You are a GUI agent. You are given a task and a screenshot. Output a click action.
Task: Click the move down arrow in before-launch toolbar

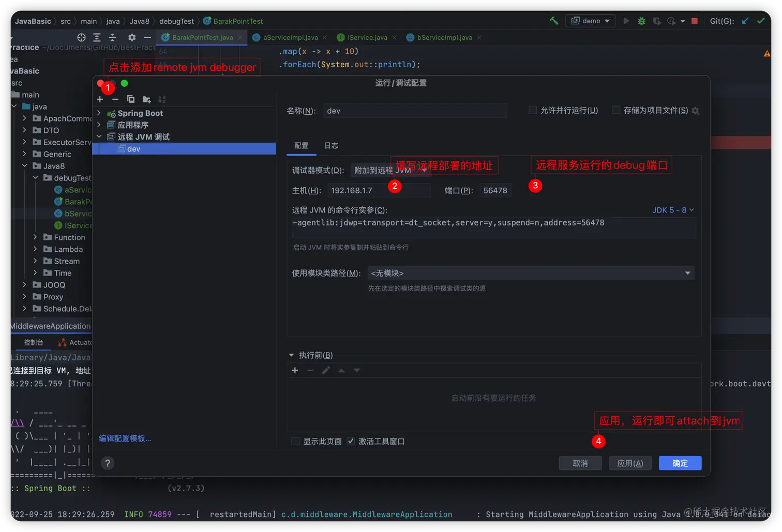pyautogui.click(x=357, y=370)
